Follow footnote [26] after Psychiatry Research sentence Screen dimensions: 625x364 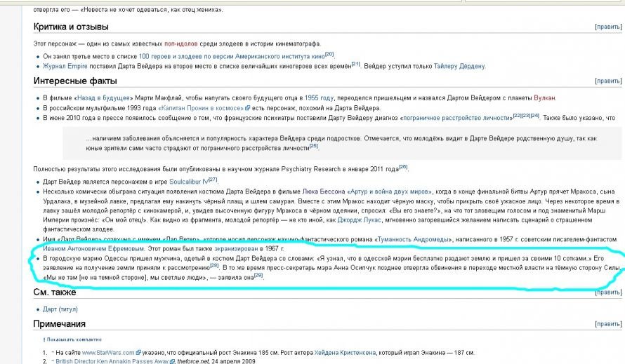coord(403,167)
